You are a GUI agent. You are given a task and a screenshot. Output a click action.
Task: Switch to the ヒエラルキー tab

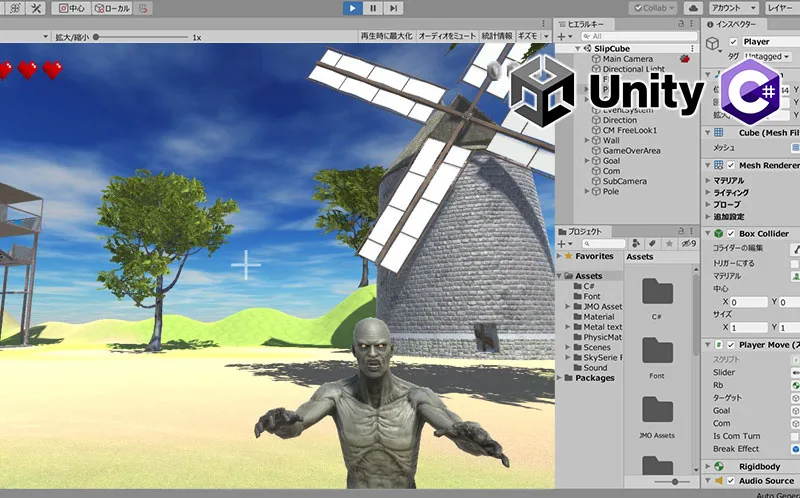(585, 24)
